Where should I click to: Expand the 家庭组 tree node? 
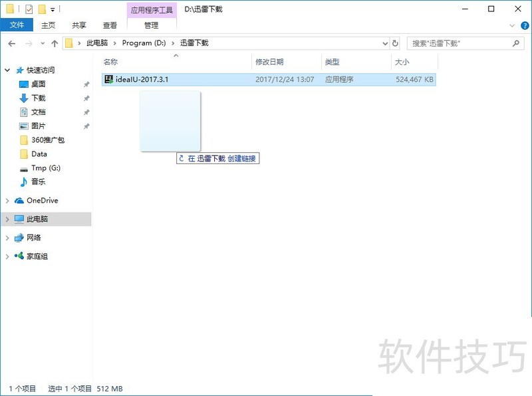point(7,256)
